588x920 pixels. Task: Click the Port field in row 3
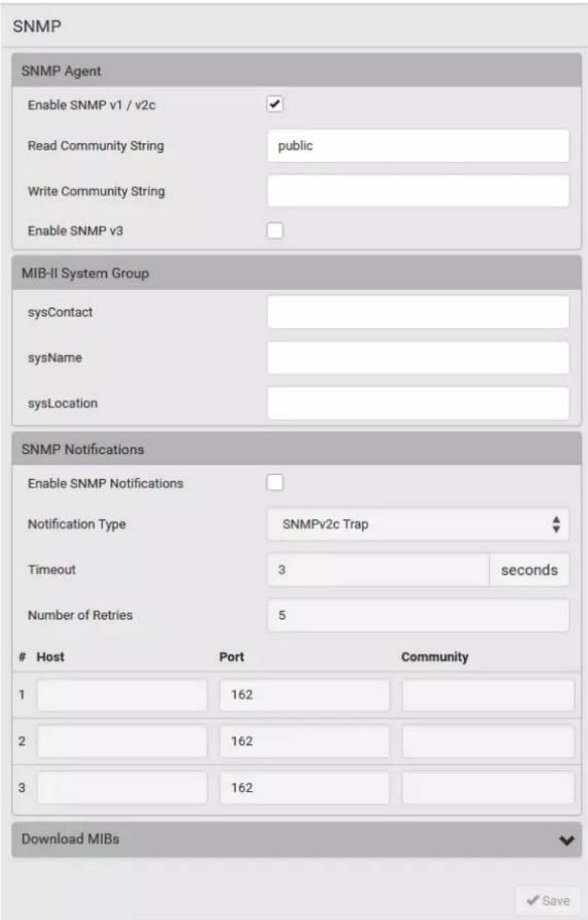(x=305, y=788)
